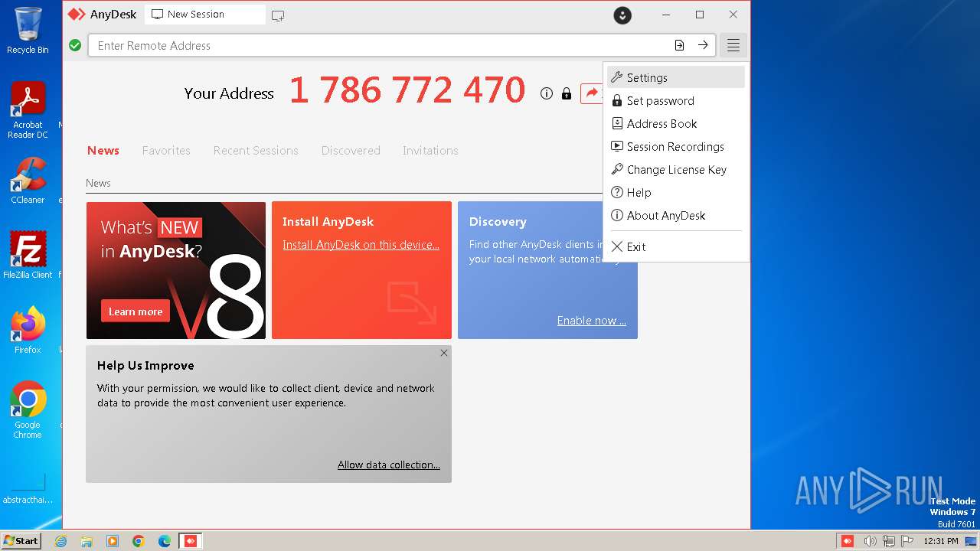
Task: Click the What's NEW in AnyDesk card
Action: click(x=176, y=270)
